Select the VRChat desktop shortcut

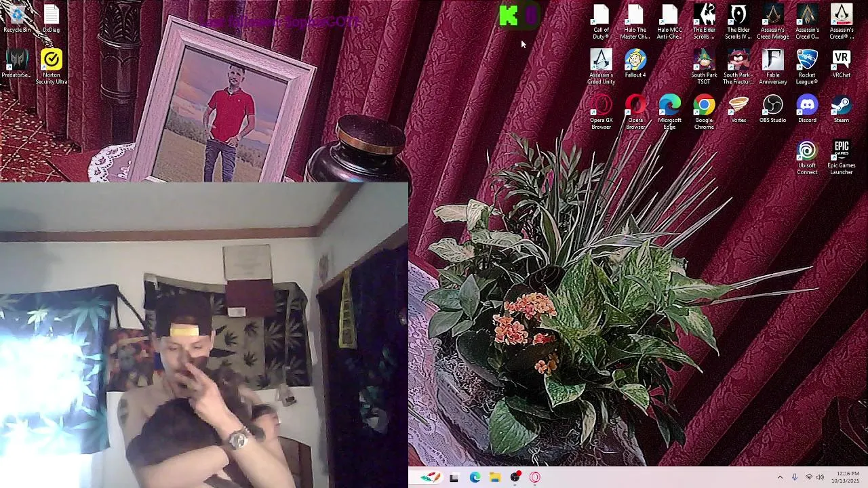[x=842, y=64]
